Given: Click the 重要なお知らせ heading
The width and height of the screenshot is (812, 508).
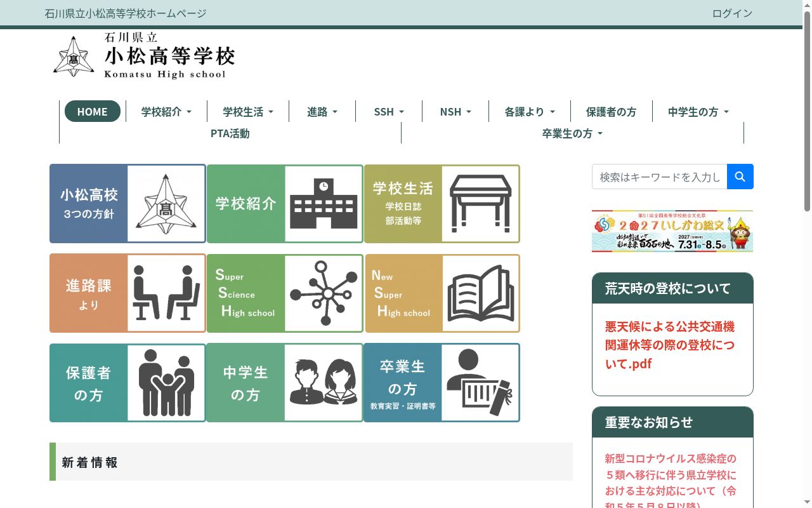Looking at the screenshot, I should pos(649,422).
